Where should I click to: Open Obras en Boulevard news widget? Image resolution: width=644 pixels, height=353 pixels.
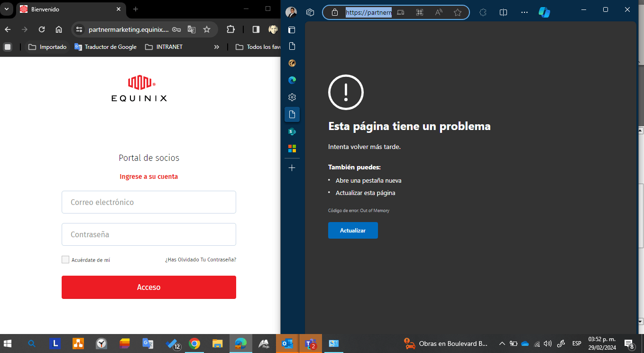click(446, 344)
